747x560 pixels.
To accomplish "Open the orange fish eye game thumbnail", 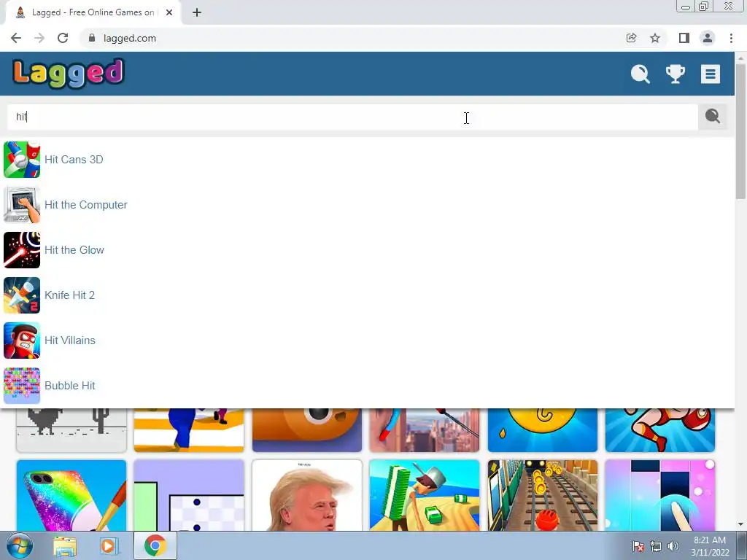I will coord(307,430).
